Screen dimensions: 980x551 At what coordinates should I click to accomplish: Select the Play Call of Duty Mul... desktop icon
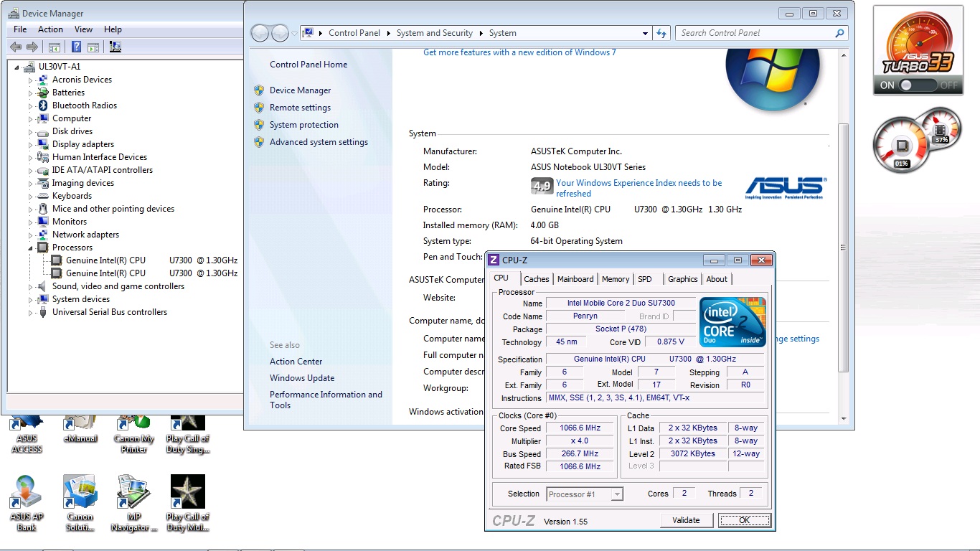click(188, 502)
